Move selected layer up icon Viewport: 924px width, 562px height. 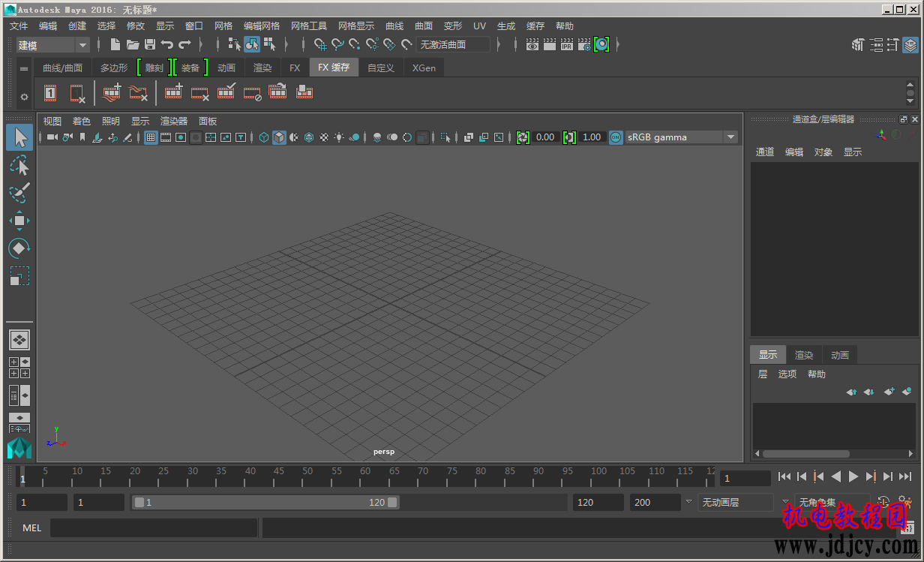point(851,392)
